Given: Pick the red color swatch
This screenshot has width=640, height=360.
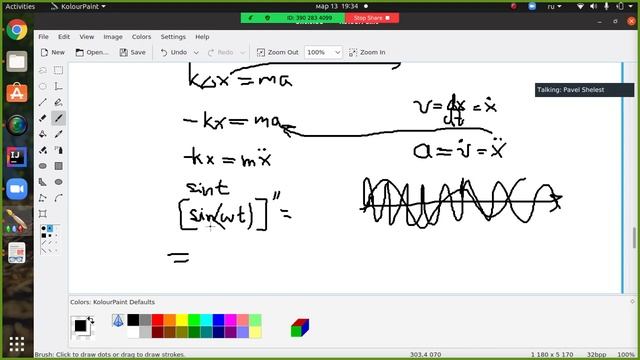Looking at the screenshot, I should coord(158,320).
